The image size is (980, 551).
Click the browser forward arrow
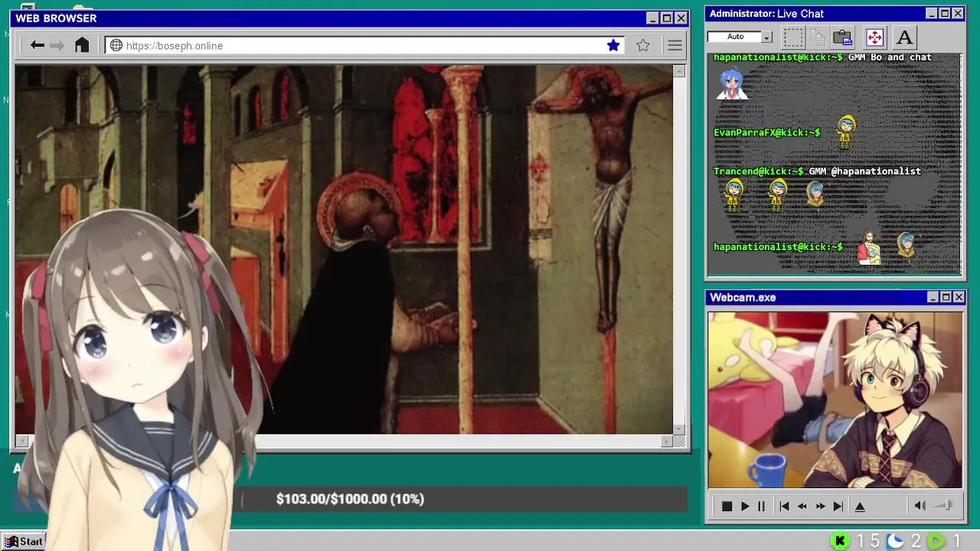pos(57,45)
